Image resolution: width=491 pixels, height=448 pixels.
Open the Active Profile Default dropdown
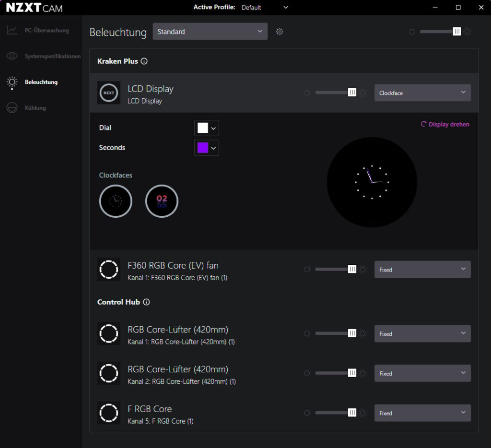click(x=265, y=7)
